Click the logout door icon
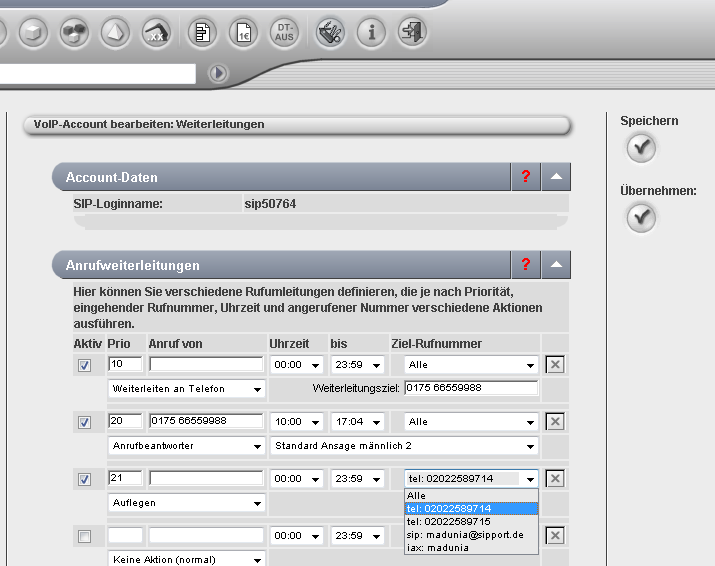Image resolution: width=715 pixels, height=566 pixels. click(412, 33)
